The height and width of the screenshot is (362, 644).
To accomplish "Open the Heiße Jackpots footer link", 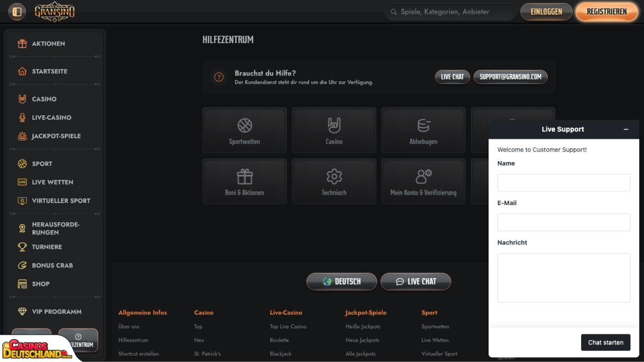I will [x=363, y=326].
